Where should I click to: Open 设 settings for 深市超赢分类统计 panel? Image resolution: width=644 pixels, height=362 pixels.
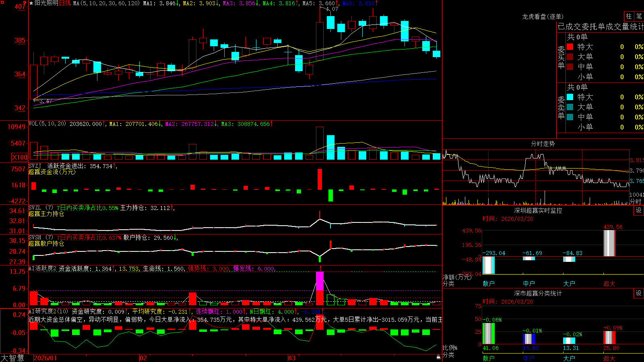(x=639, y=293)
